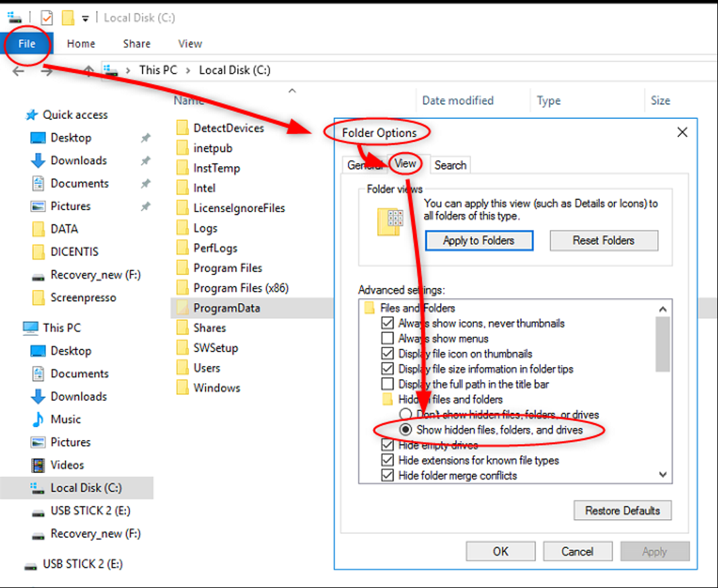Click the Forward navigation arrow
This screenshot has width=718, height=588.
(x=47, y=71)
